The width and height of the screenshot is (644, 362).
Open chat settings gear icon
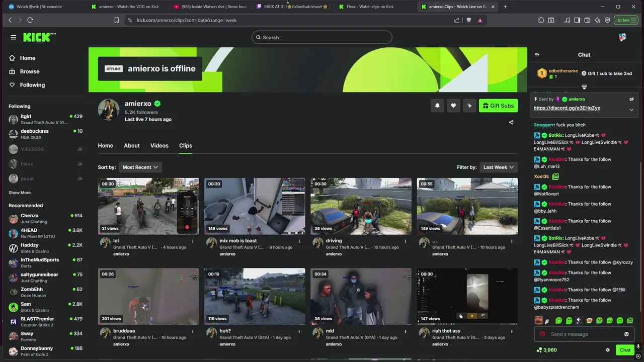click(x=607, y=350)
